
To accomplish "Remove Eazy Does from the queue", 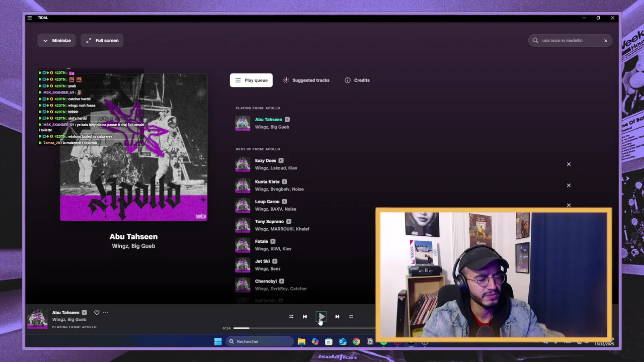I will click(569, 164).
